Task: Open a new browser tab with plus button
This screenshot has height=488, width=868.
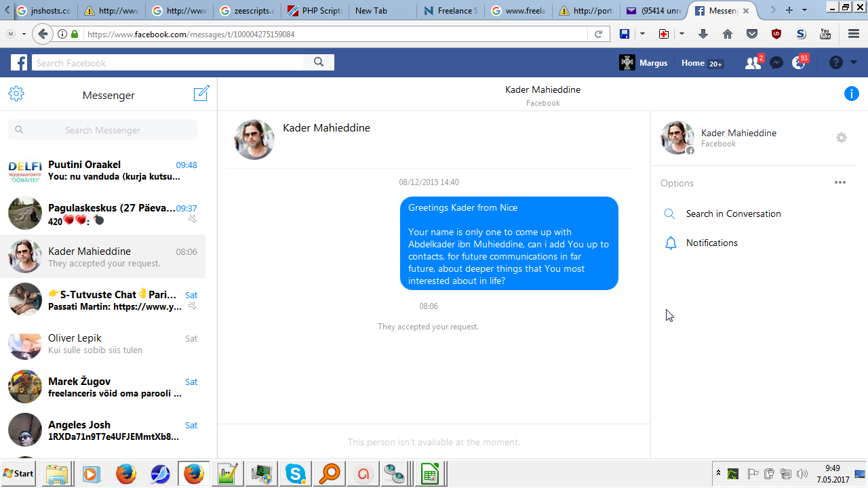Action: pyautogui.click(x=789, y=10)
